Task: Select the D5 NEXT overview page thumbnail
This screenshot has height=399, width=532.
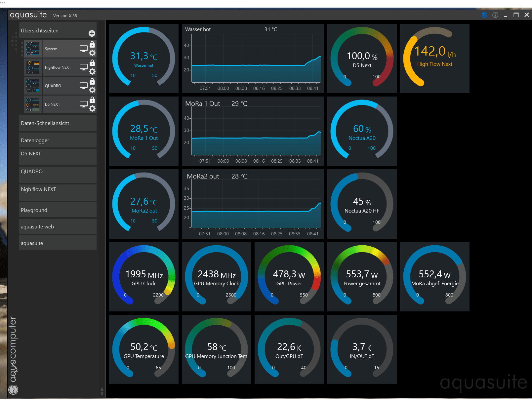Action: click(33, 104)
